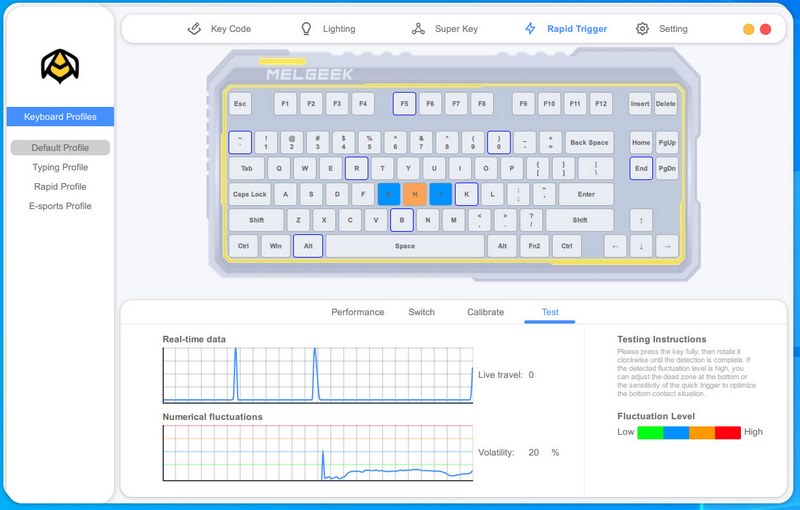Click the MelGeek bee logo
Viewport: 800px width, 510px height.
60,66
